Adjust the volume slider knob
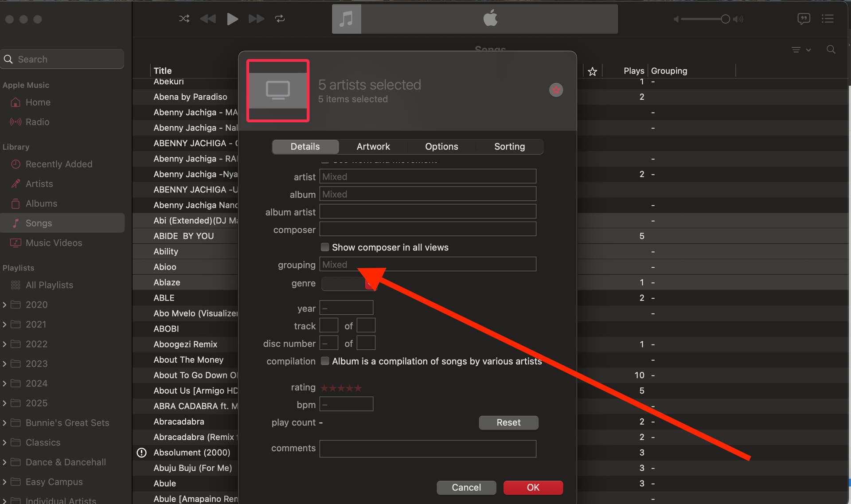Viewport: 851px width, 504px height. tap(725, 19)
